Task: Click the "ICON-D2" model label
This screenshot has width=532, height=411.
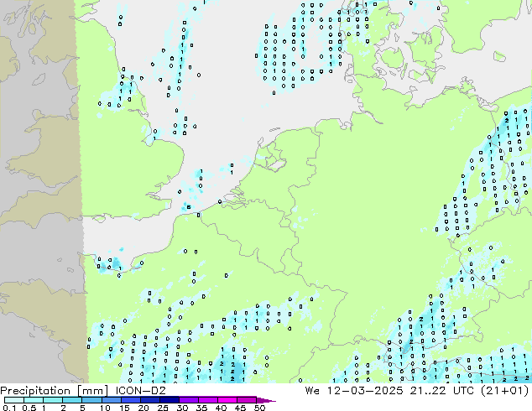Action: coord(140,390)
